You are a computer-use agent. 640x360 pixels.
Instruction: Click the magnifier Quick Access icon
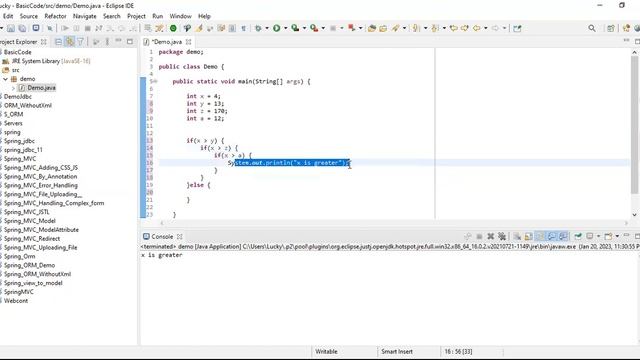click(x=592, y=28)
